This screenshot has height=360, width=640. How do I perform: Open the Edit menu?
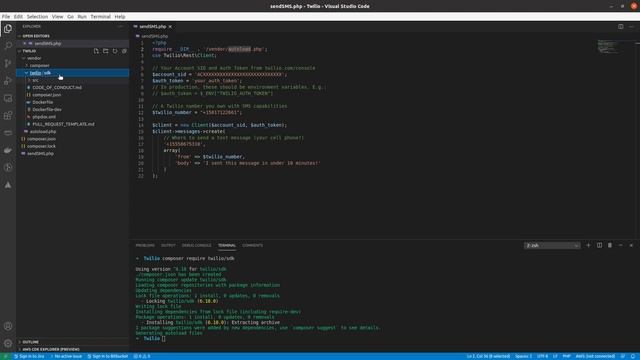click(x=18, y=16)
